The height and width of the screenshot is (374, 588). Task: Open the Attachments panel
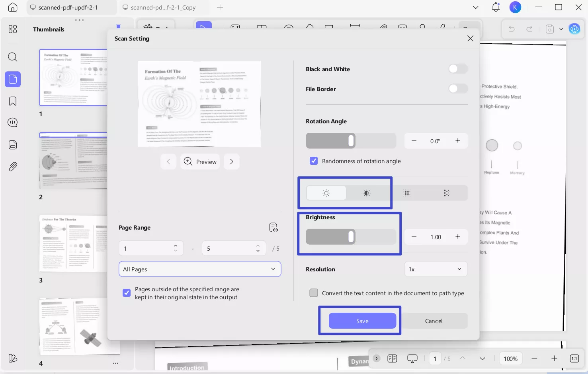(x=12, y=166)
